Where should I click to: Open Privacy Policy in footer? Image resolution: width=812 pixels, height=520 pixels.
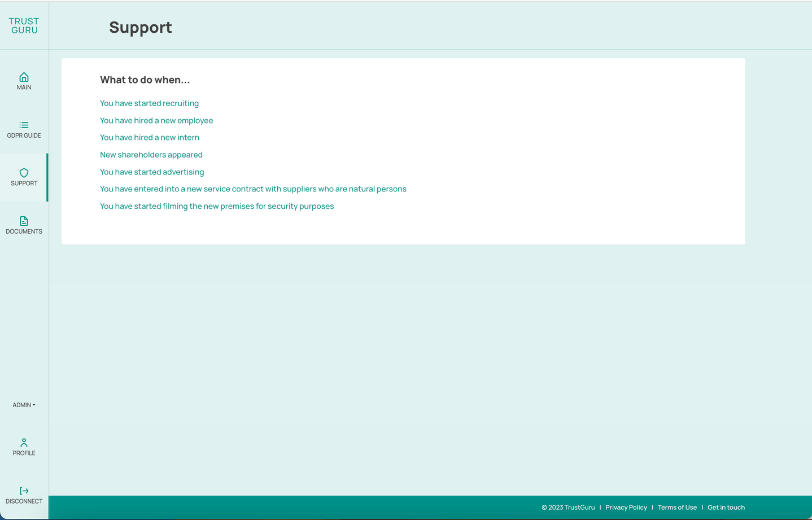coord(626,508)
